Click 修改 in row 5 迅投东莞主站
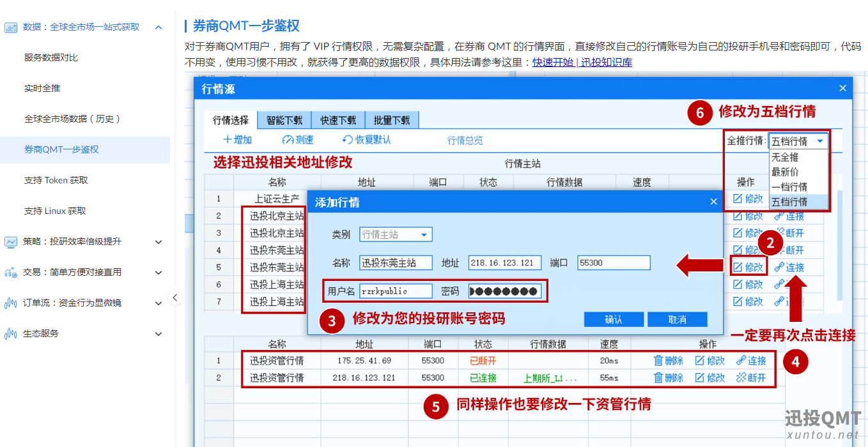This screenshot has width=868, height=447. [x=748, y=267]
